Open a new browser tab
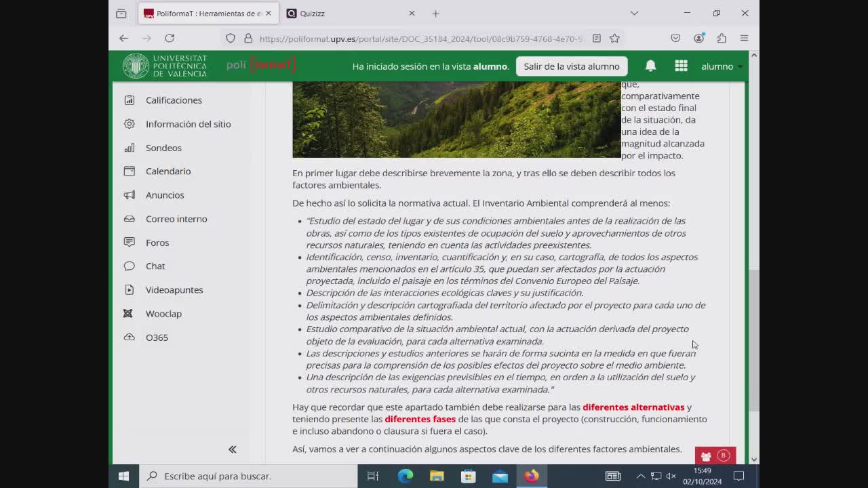Viewport: 868px width, 488px height. point(436,14)
